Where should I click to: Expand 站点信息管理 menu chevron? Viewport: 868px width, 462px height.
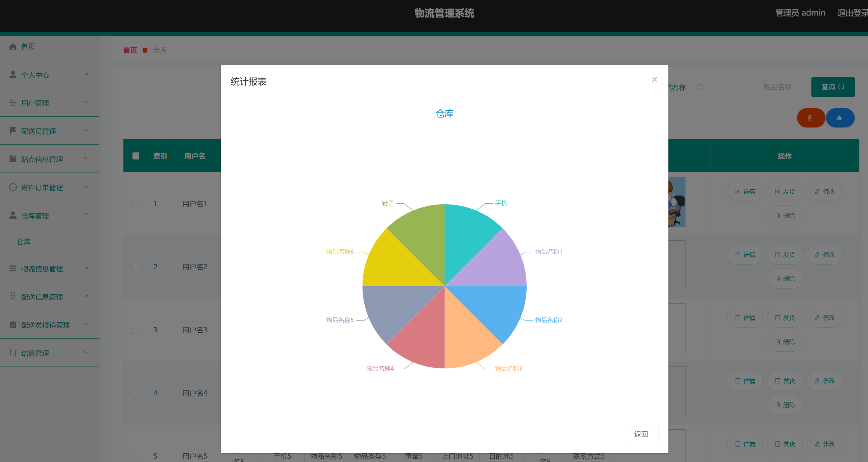coord(86,158)
